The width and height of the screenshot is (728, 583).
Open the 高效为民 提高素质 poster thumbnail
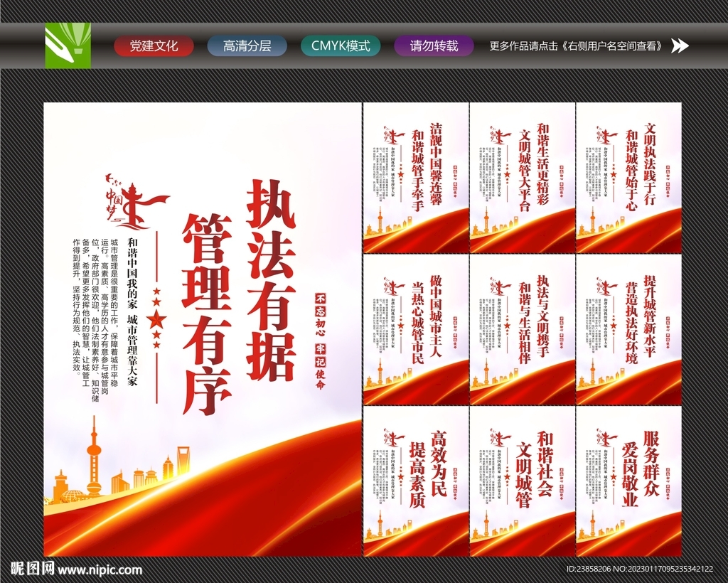click(415, 481)
